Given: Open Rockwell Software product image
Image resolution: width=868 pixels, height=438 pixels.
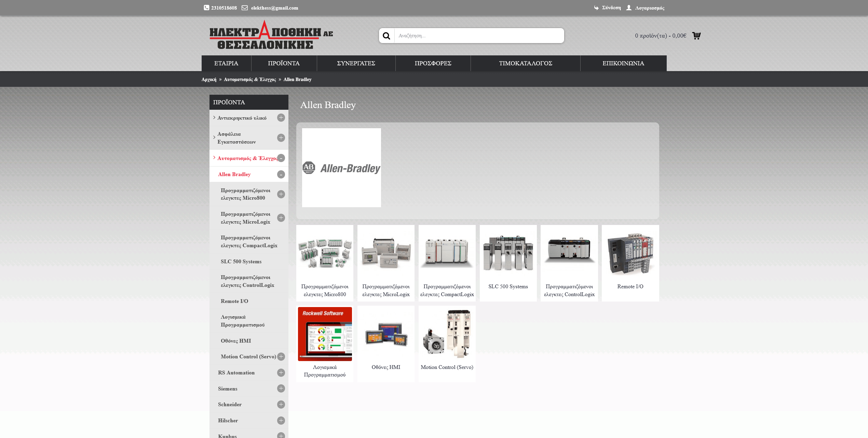Looking at the screenshot, I should tap(325, 334).
